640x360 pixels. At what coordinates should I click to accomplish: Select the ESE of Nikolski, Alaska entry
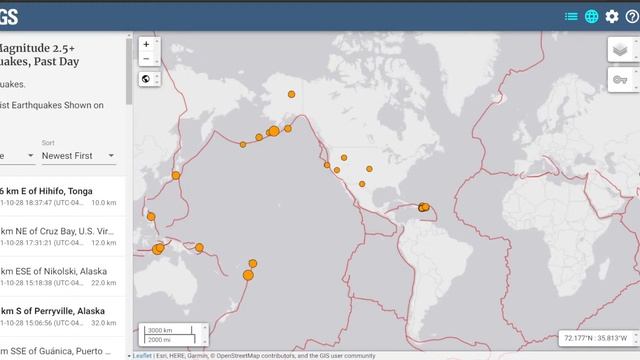(62, 276)
